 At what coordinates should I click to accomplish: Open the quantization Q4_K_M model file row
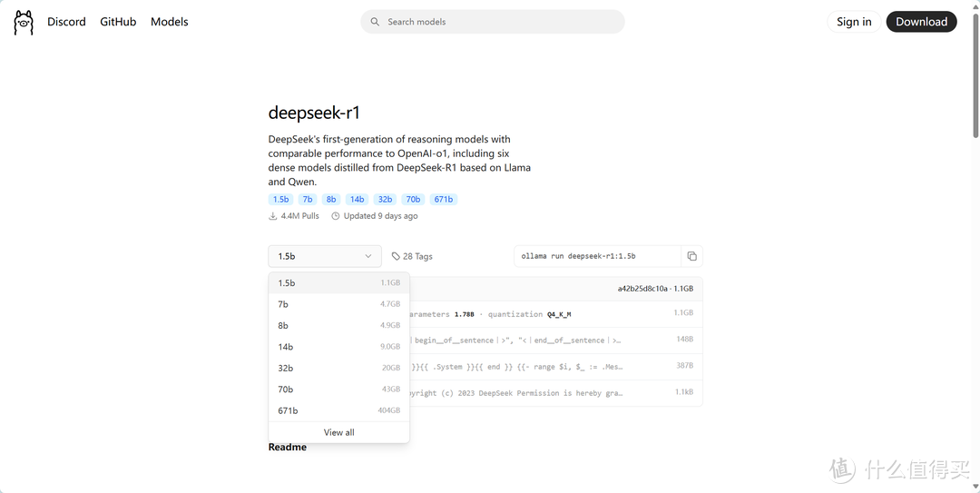tap(556, 314)
